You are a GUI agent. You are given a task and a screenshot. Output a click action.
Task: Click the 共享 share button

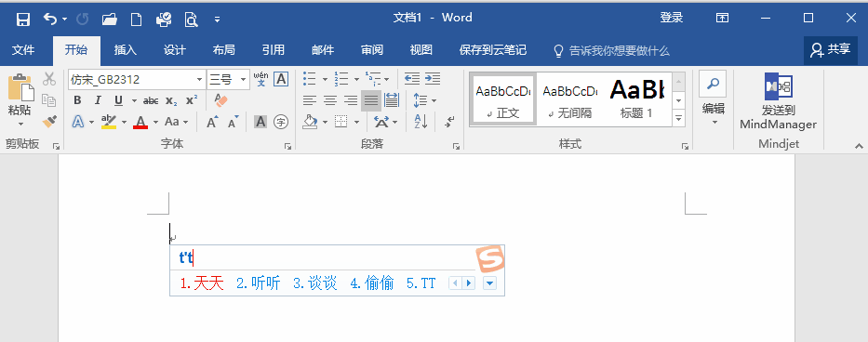(x=831, y=50)
